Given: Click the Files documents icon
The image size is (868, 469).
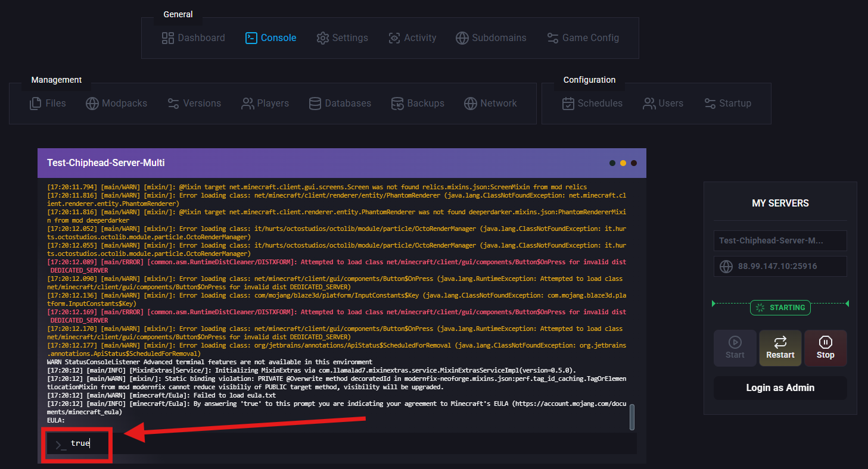Looking at the screenshot, I should click(x=36, y=104).
